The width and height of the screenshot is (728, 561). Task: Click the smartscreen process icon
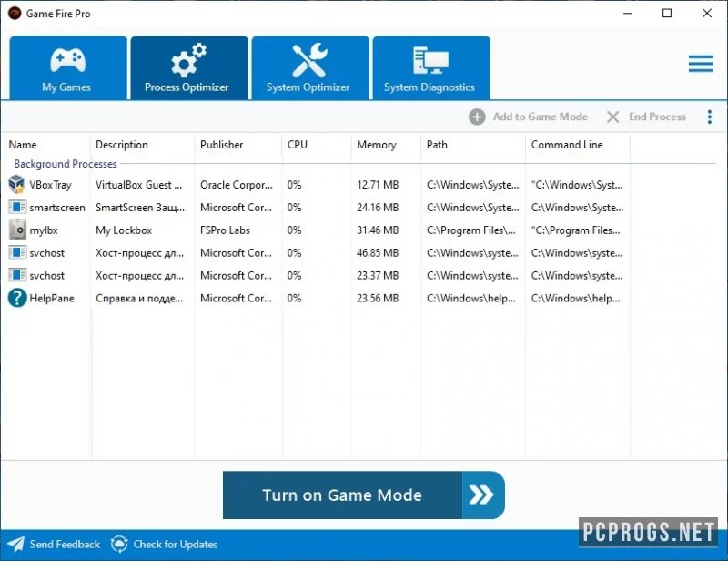[17, 207]
